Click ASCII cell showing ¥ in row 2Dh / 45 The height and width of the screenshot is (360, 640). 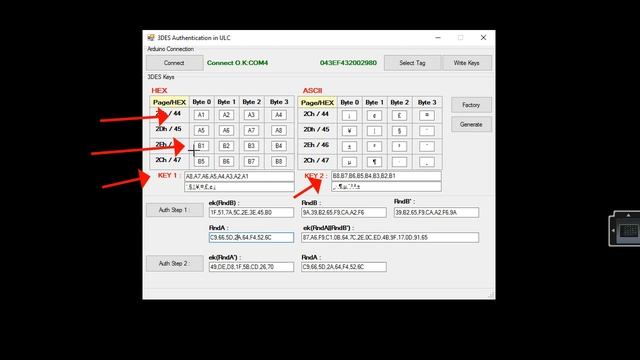coord(349,131)
